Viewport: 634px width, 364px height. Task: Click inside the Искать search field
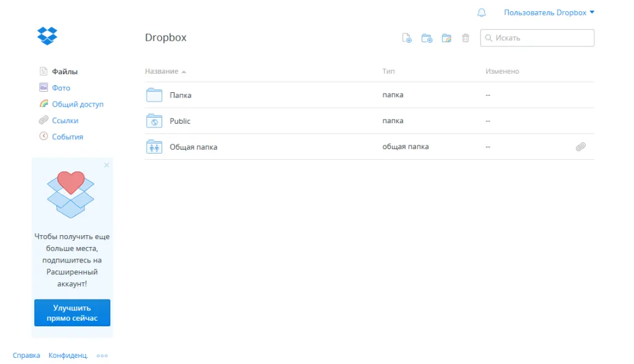point(537,38)
